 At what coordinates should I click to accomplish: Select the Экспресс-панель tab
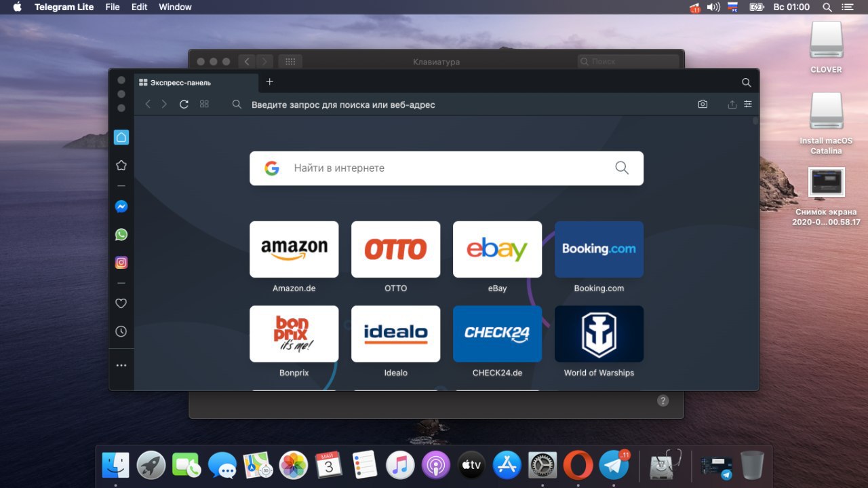coord(196,83)
